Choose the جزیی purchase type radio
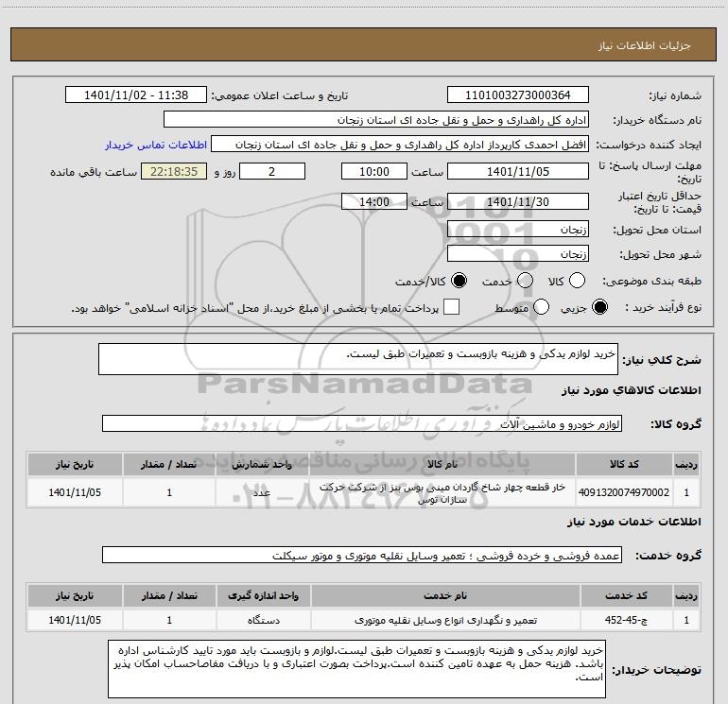 (x=599, y=307)
